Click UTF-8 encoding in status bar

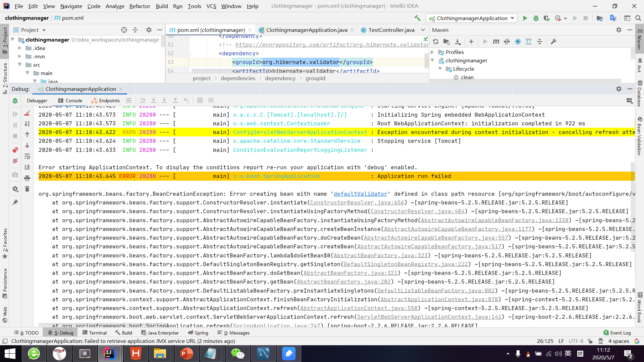[576, 341]
